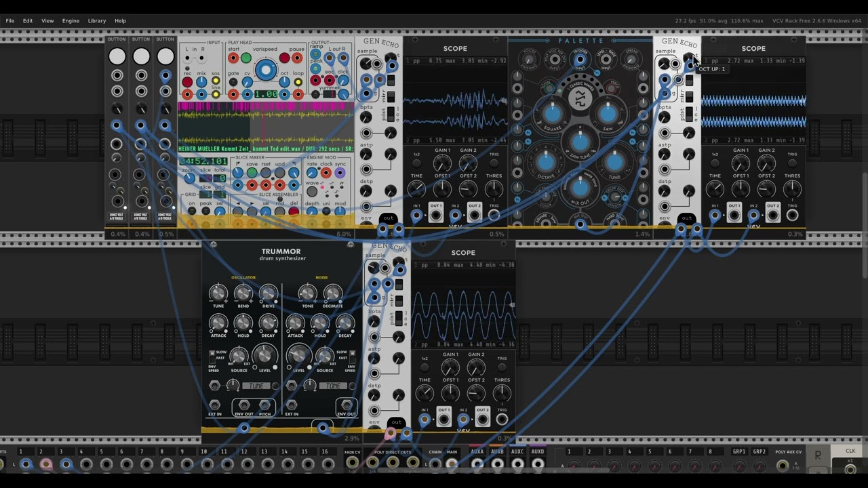Click the 1x2 button on the Scope reading 8.84
This screenshot has width=868, height=488.
click(425, 367)
